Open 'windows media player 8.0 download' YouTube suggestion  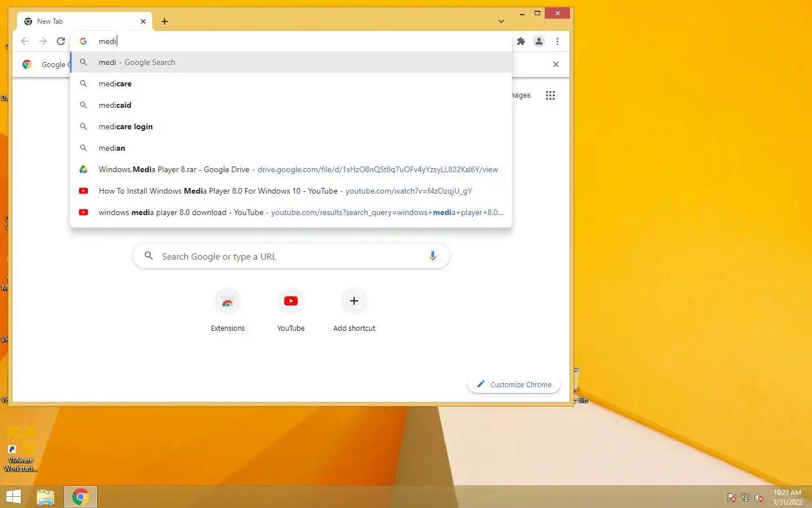291,212
